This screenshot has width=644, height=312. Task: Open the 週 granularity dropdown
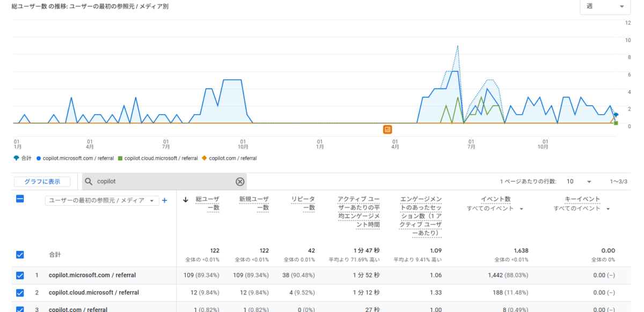click(x=605, y=6)
